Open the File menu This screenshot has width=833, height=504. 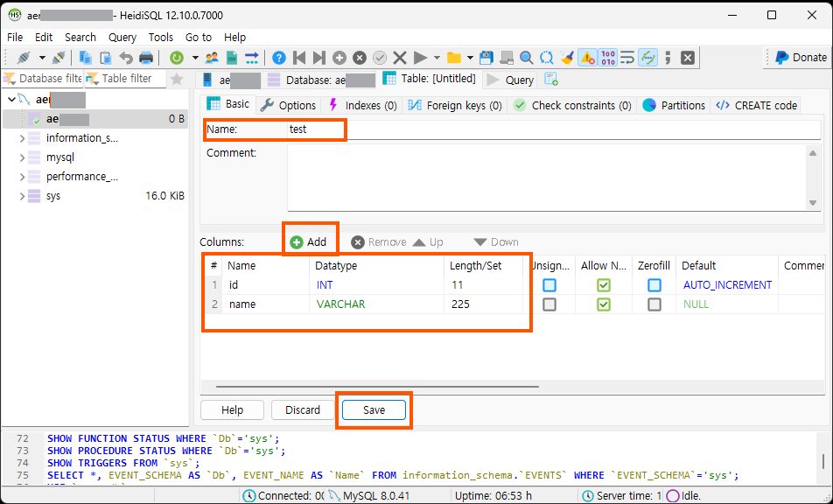pos(15,37)
